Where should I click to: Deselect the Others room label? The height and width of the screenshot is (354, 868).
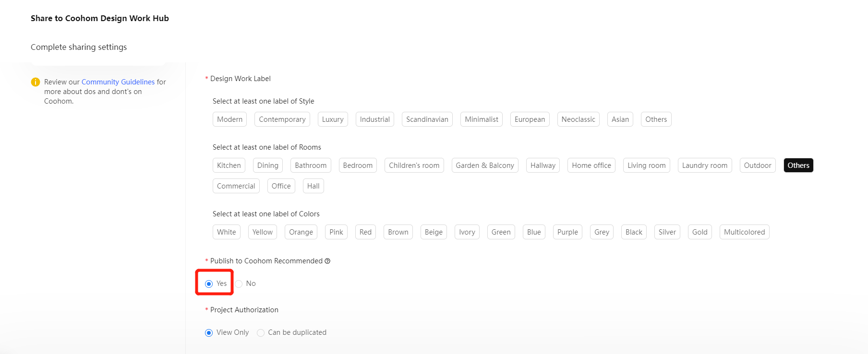(798, 165)
